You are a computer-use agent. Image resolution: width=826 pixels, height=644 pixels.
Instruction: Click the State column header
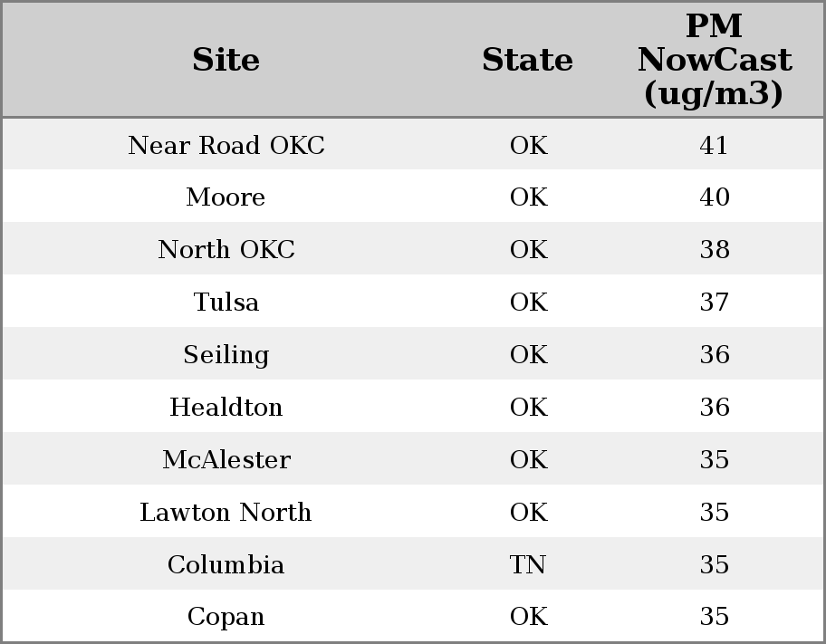click(527, 60)
